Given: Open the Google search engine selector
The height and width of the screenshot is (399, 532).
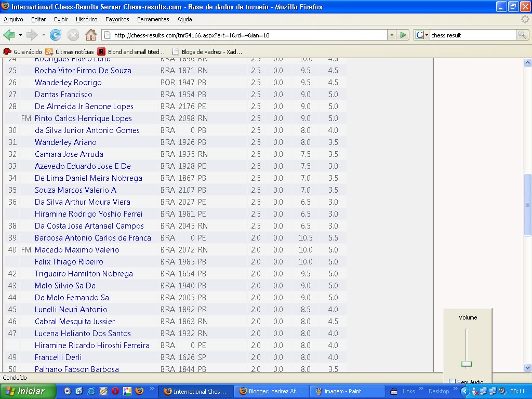Looking at the screenshot, I should pyautogui.click(x=422, y=35).
